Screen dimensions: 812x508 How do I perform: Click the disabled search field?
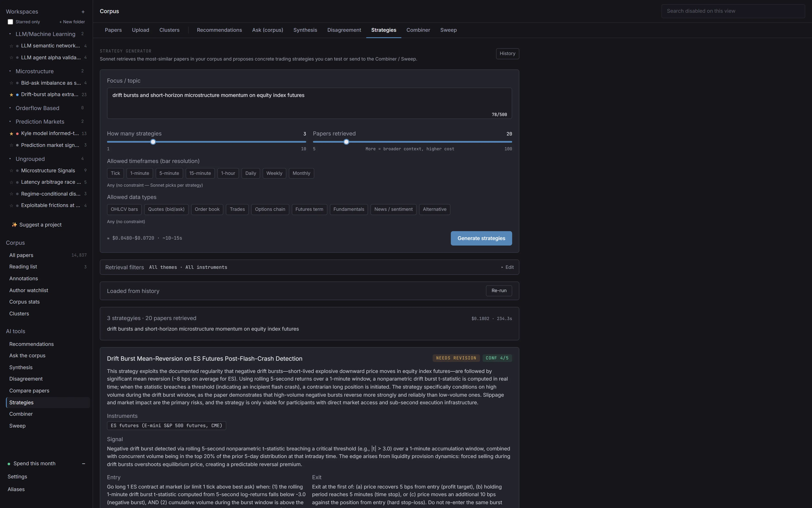tap(733, 11)
